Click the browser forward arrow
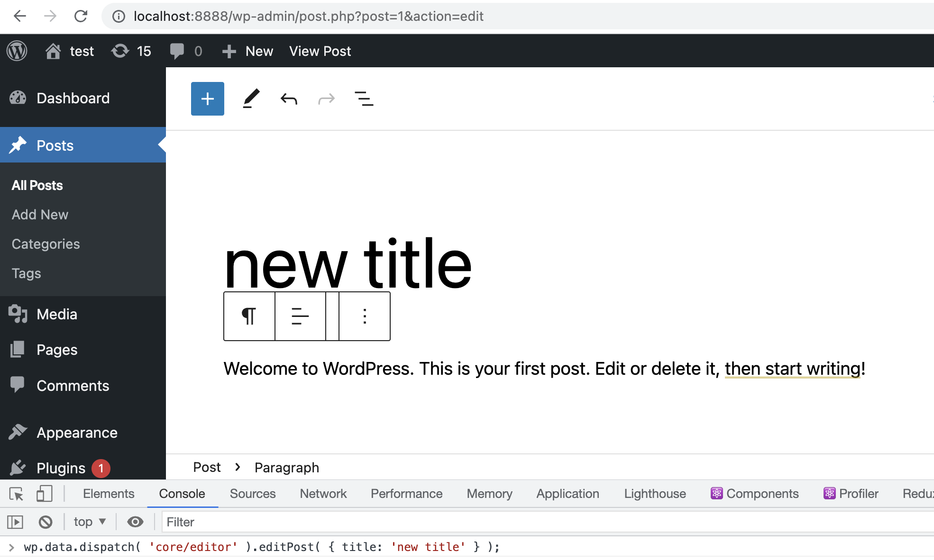Viewport: 934px width, 560px height. click(x=50, y=16)
